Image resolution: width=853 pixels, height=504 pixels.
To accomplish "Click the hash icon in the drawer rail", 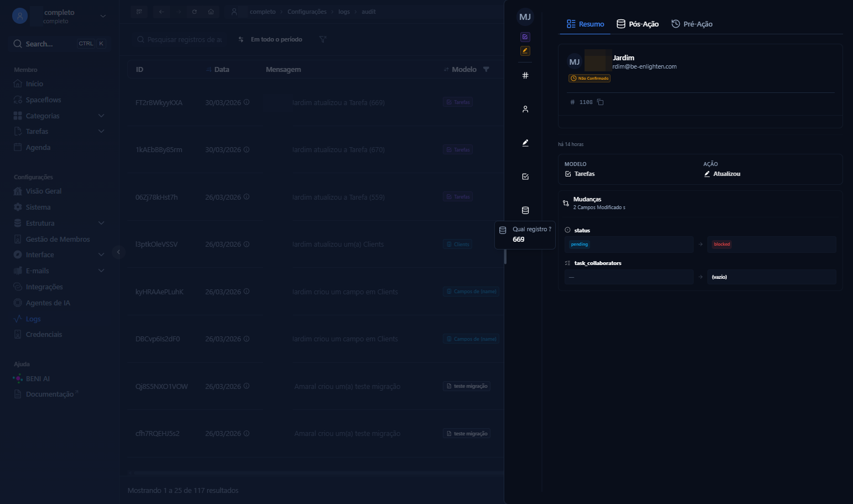I will pyautogui.click(x=525, y=75).
